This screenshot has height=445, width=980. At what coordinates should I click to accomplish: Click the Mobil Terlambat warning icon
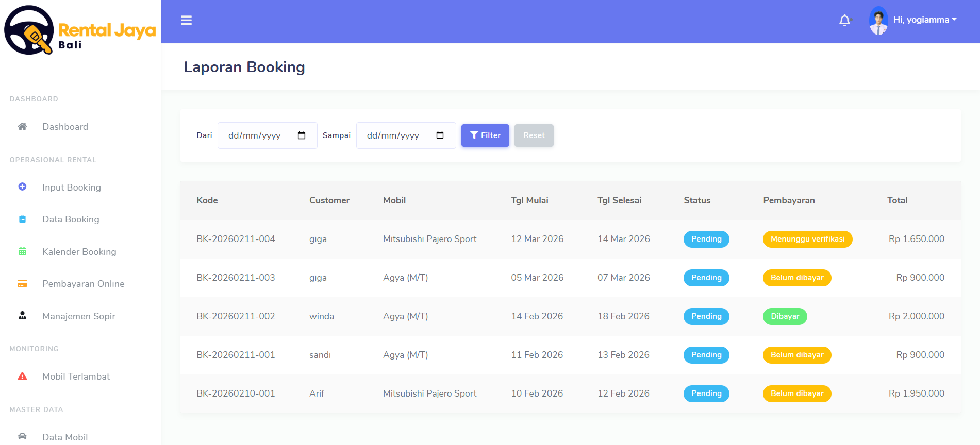(22, 376)
